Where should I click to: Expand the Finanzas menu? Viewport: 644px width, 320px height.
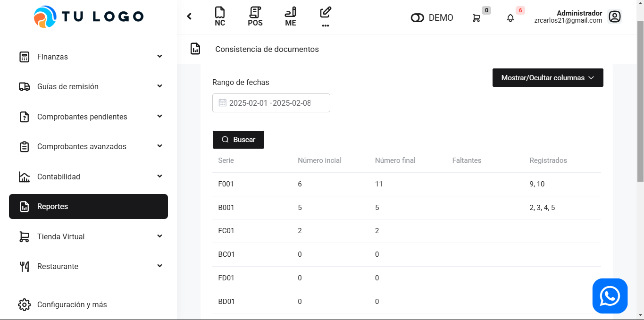point(88,57)
